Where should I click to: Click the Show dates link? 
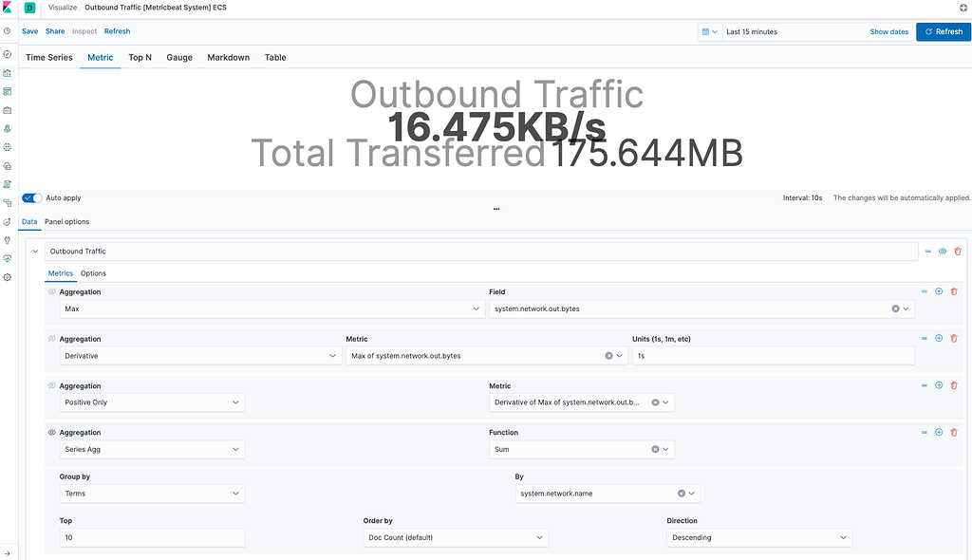[x=888, y=31]
